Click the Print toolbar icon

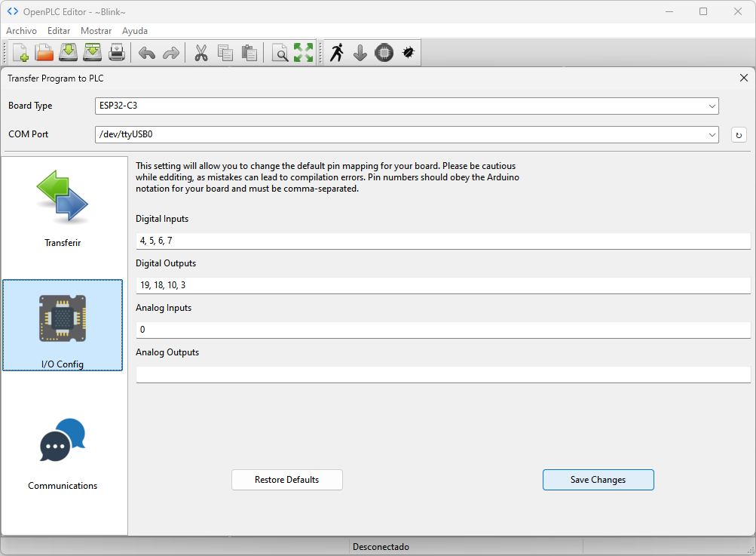[x=117, y=53]
